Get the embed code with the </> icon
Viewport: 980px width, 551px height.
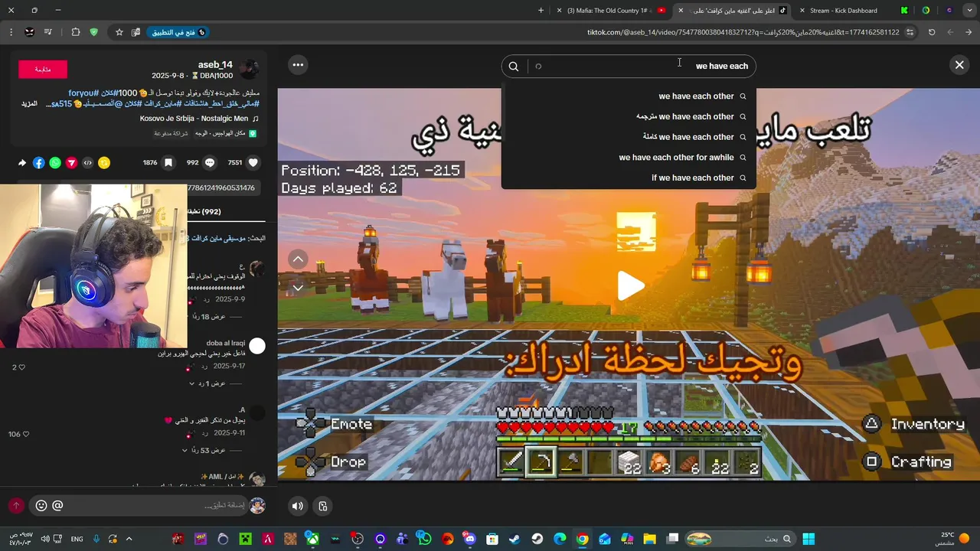(87, 162)
